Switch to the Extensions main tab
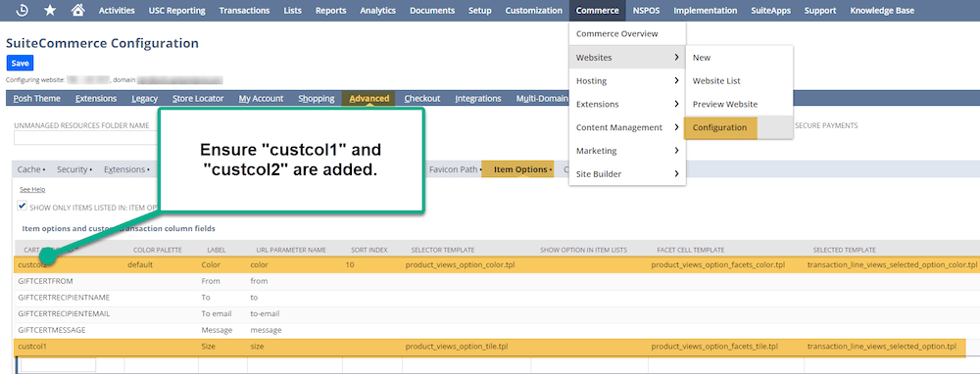 click(x=96, y=98)
